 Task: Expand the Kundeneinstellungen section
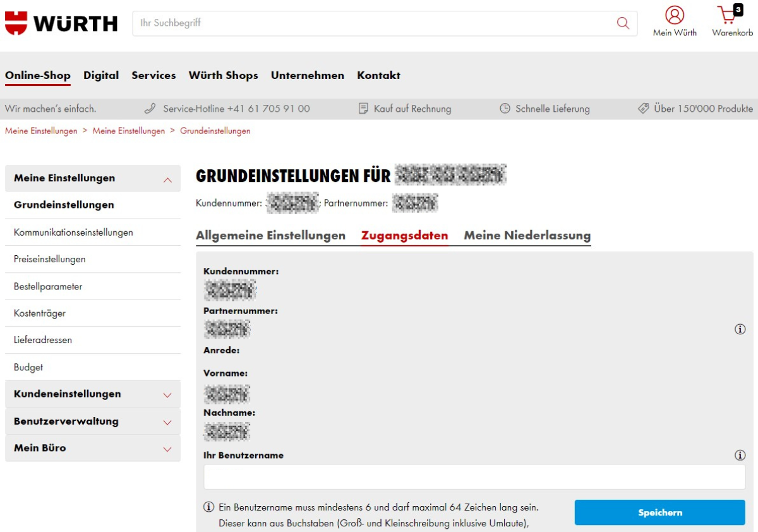tap(93, 394)
